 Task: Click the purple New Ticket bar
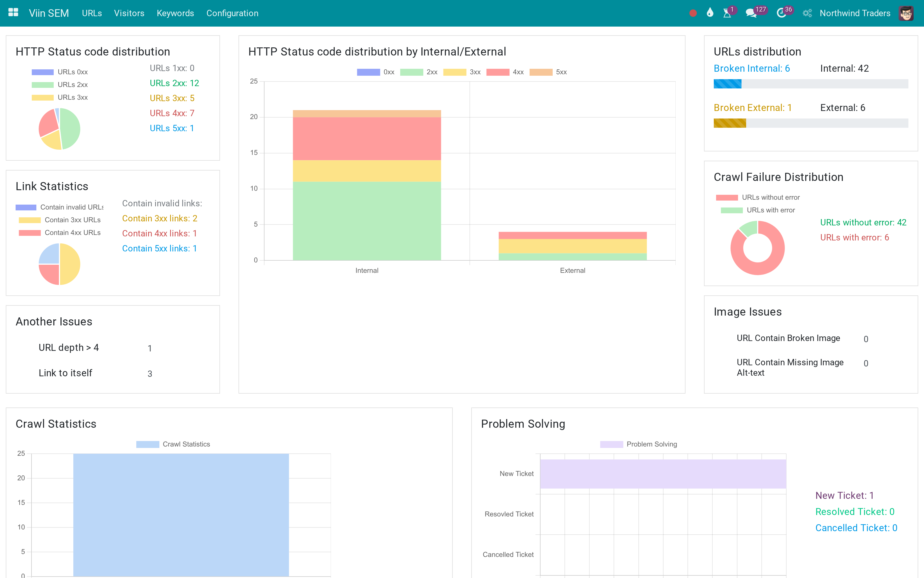pyautogui.click(x=663, y=474)
